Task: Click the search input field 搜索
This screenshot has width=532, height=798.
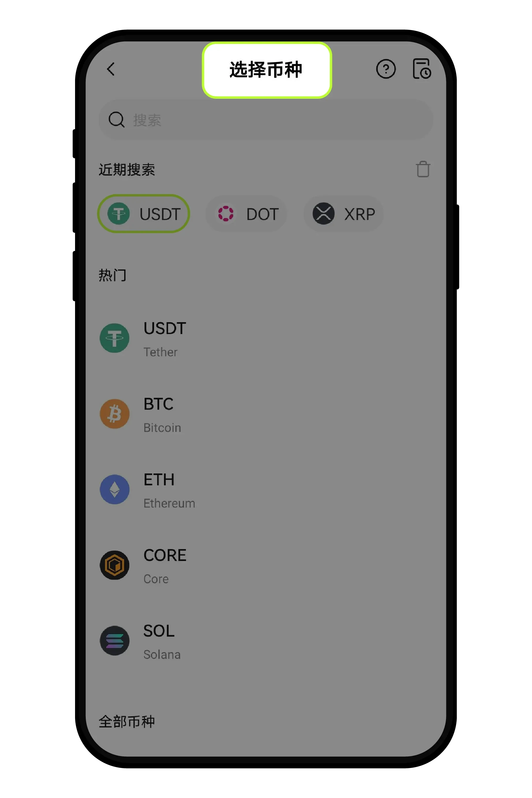Action: pos(266,120)
